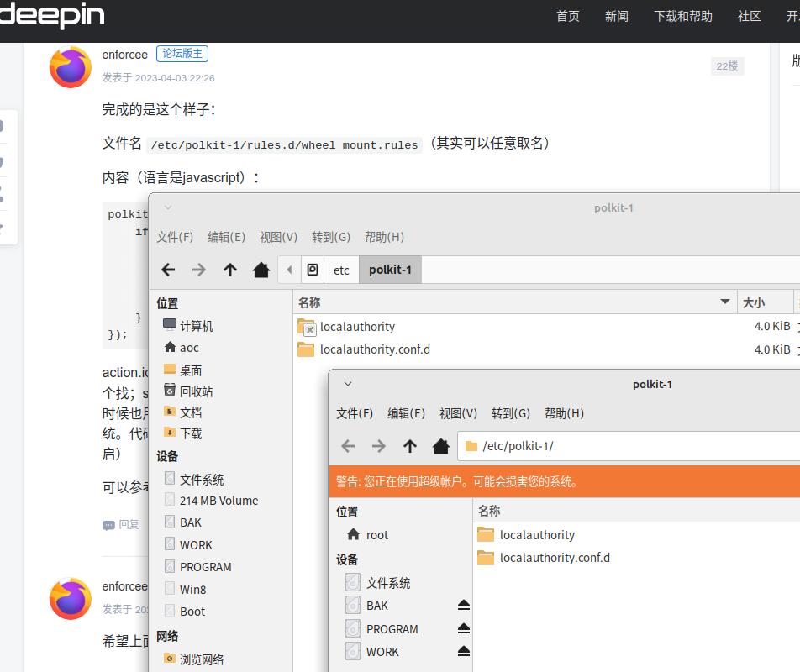Click the /etc/polkit-1/ path field
This screenshot has width=800, height=672.
point(629,446)
